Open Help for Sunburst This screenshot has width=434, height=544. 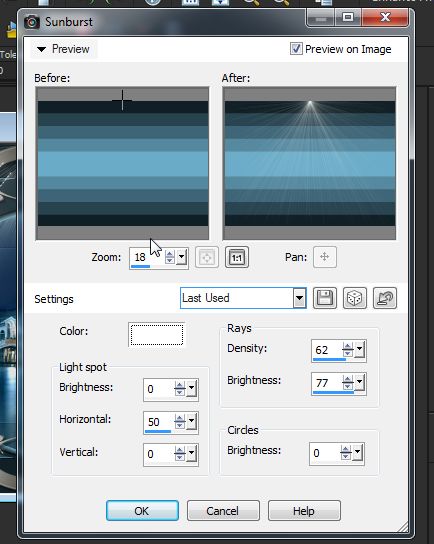coord(304,511)
